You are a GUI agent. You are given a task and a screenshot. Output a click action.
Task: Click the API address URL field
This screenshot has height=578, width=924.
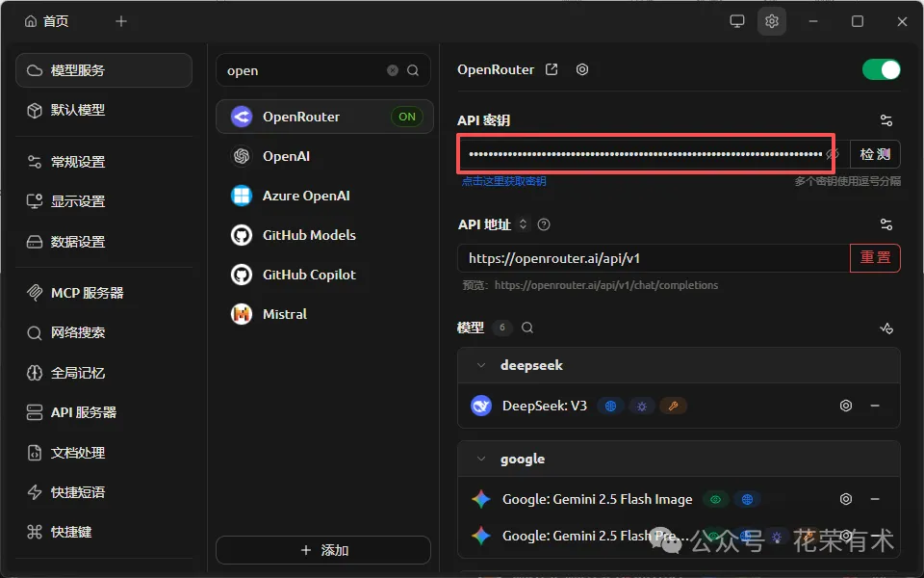(x=654, y=258)
